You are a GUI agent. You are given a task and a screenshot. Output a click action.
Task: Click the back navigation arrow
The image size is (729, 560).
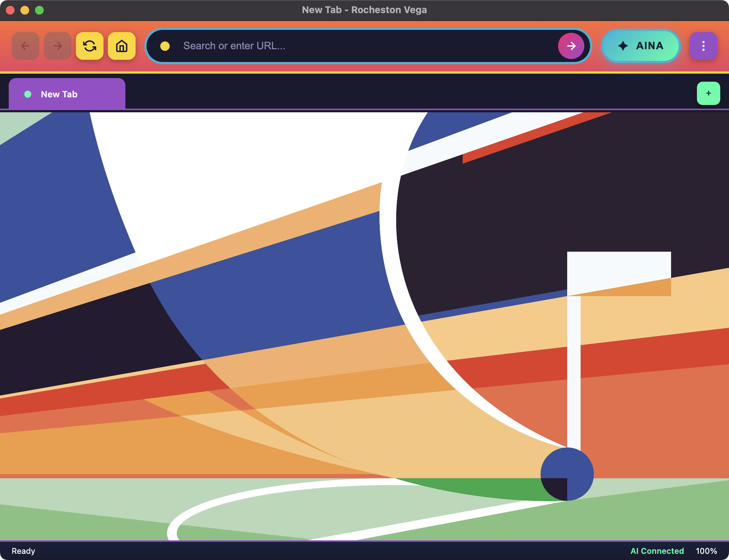(26, 46)
